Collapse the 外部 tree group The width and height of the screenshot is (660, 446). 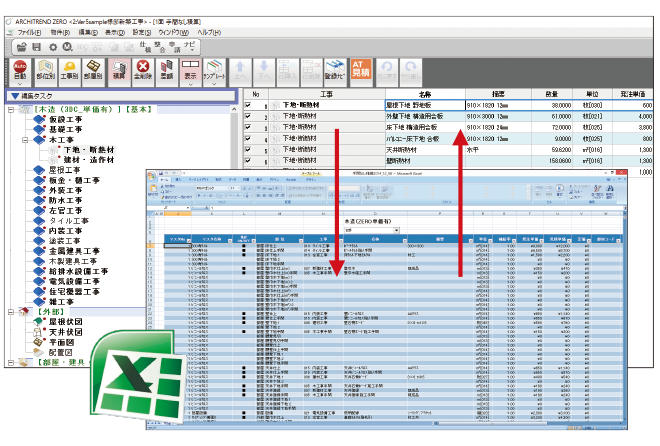click(x=11, y=312)
